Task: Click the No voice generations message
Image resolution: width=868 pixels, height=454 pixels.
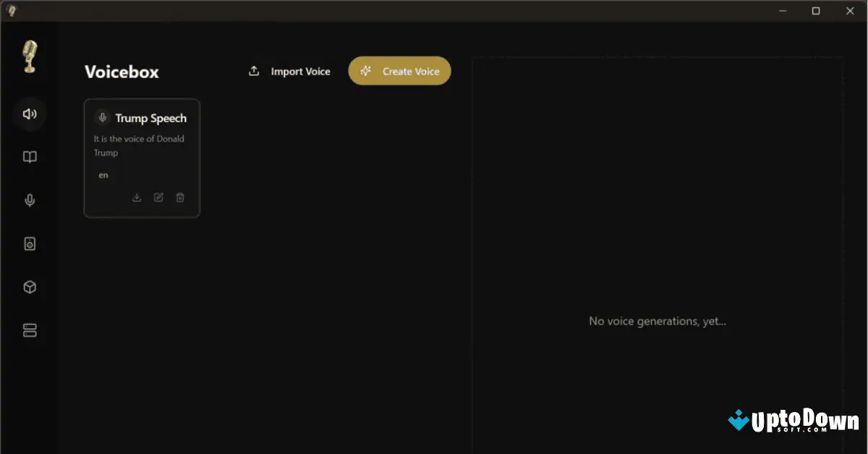Action: (x=657, y=321)
